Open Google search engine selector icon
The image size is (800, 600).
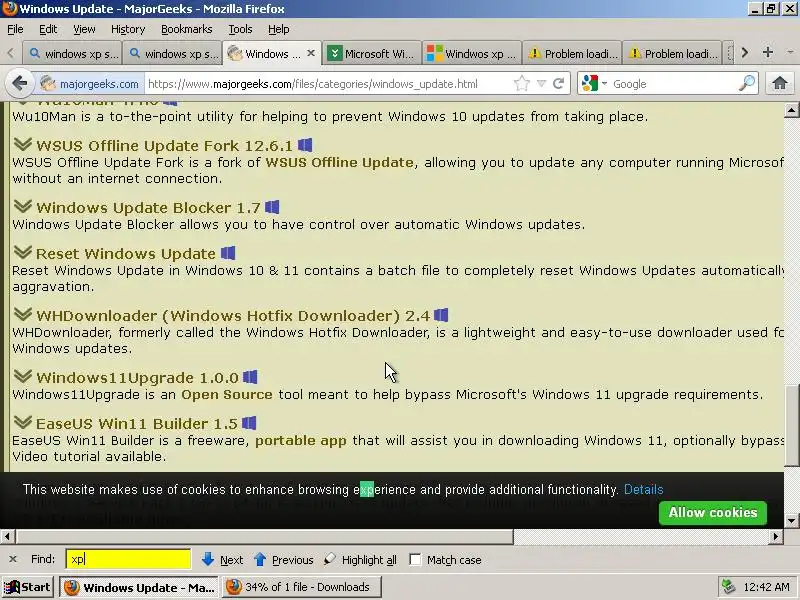tap(593, 83)
